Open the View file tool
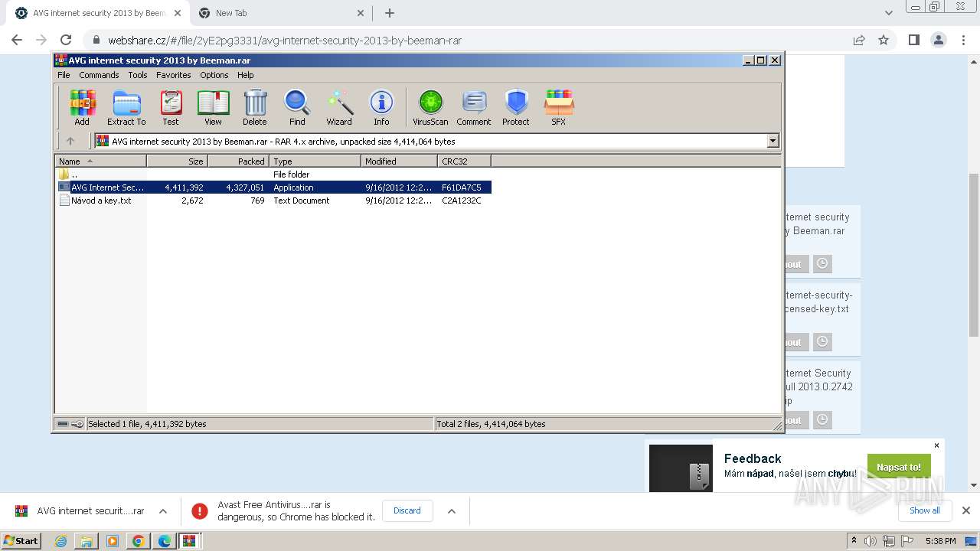 pyautogui.click(x=213, y=107)
